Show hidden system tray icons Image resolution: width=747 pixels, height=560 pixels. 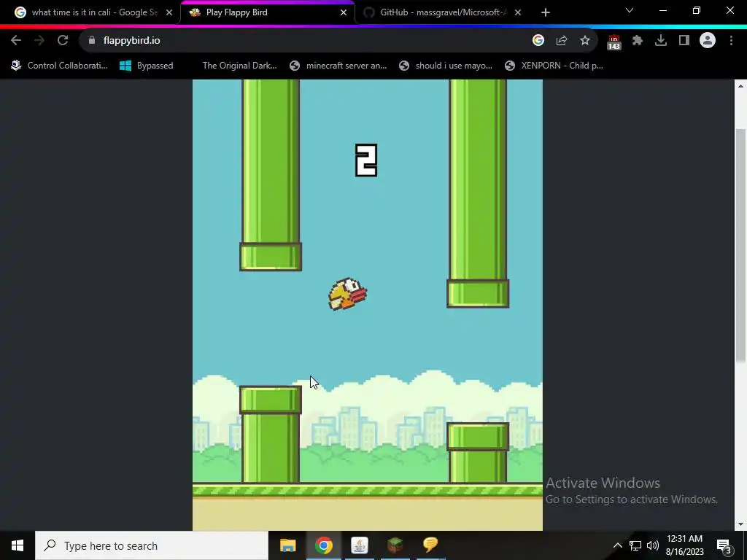[617, 545]
